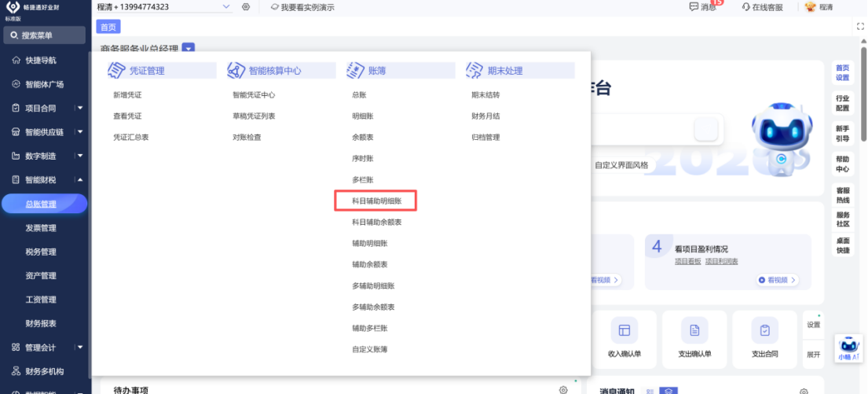The image size is (868, 394).
Task: Expand the 项目合同 arrow
Action: pyautogui.click(x=80, y=108)
